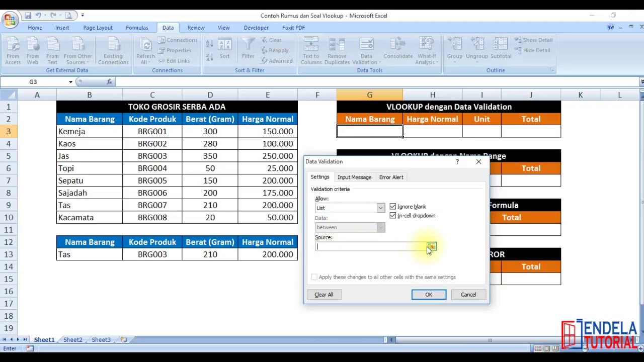
Task: Open the Review ribbon tab
Action: pyautogui.click(x=196, y=28)
